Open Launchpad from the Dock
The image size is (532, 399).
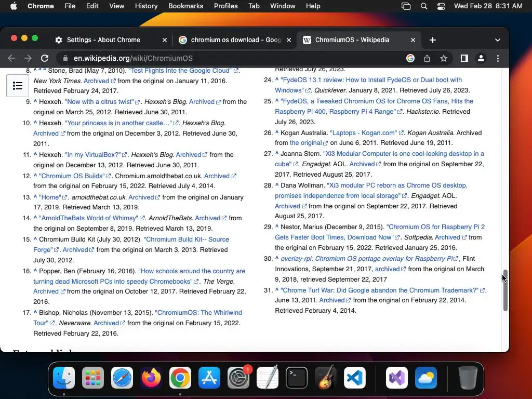[93, 378]
